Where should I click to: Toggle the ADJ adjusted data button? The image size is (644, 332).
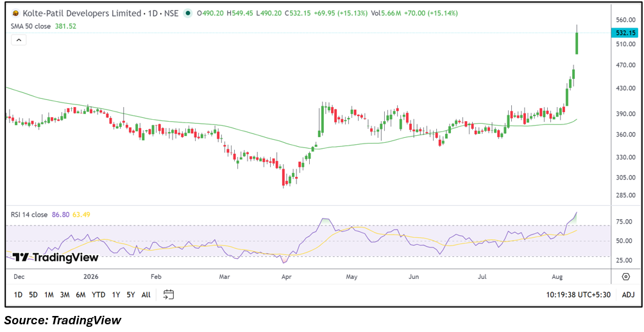(628, 295)
